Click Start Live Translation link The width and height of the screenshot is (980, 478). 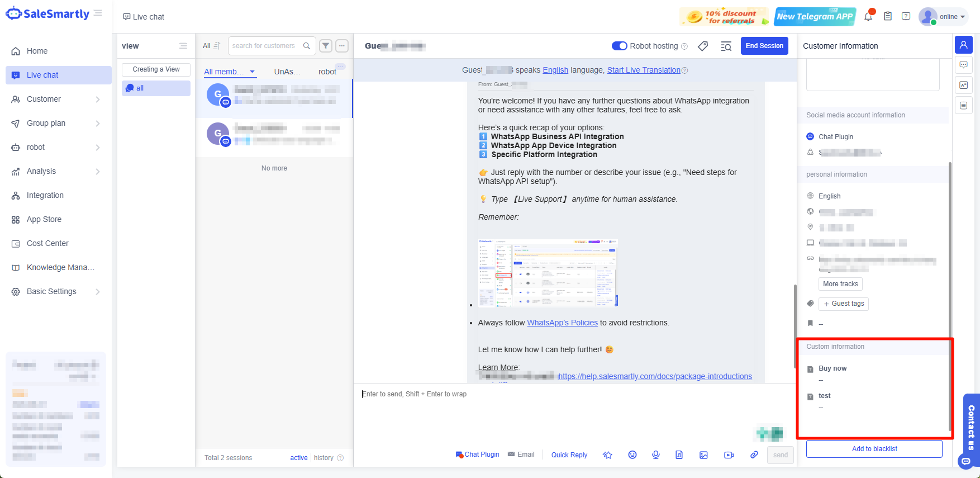(x=644, y=70)
